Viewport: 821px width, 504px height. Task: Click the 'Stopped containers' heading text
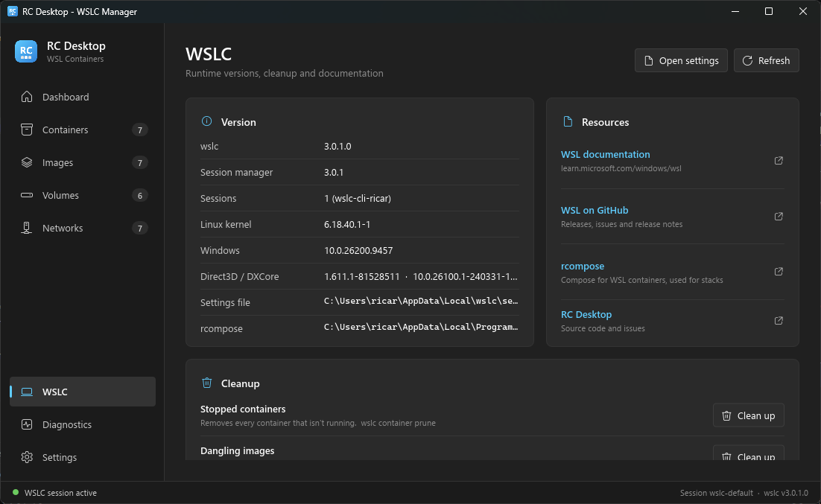243,409
